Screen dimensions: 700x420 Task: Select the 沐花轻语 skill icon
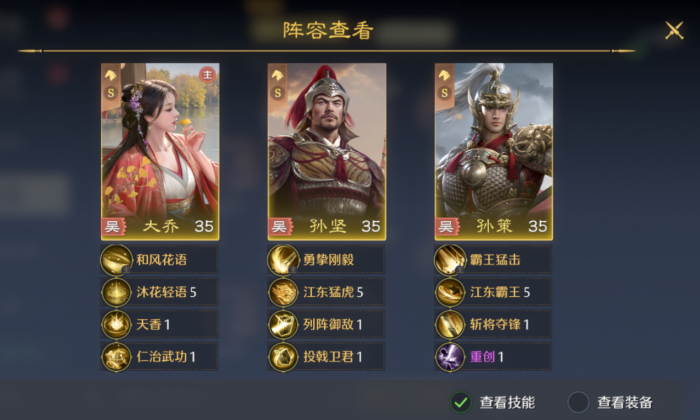[117, 292]
